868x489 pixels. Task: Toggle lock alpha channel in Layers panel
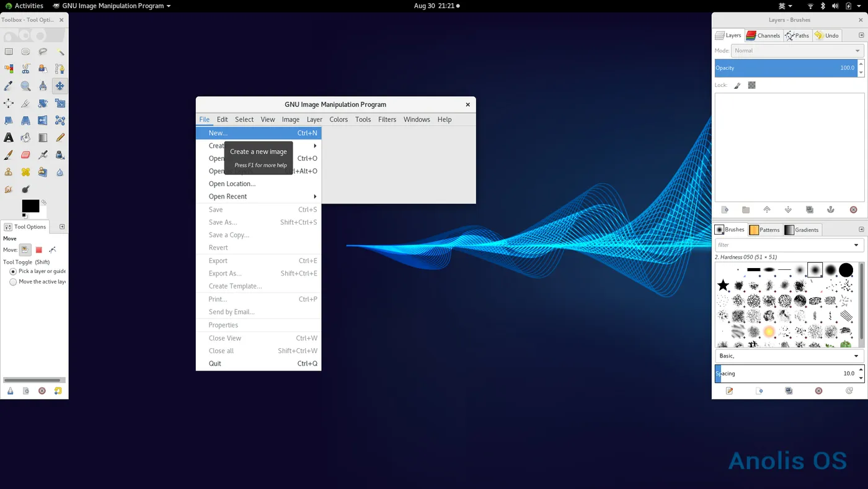751,85
